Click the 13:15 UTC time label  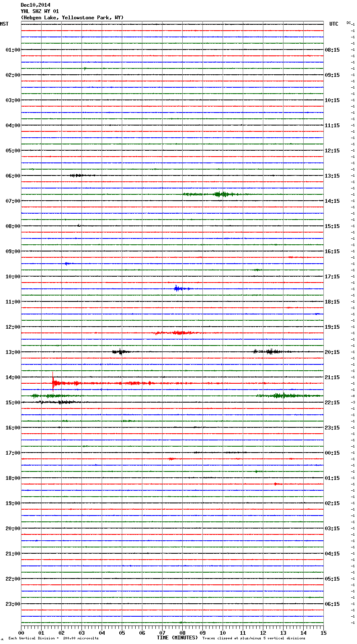332,176
